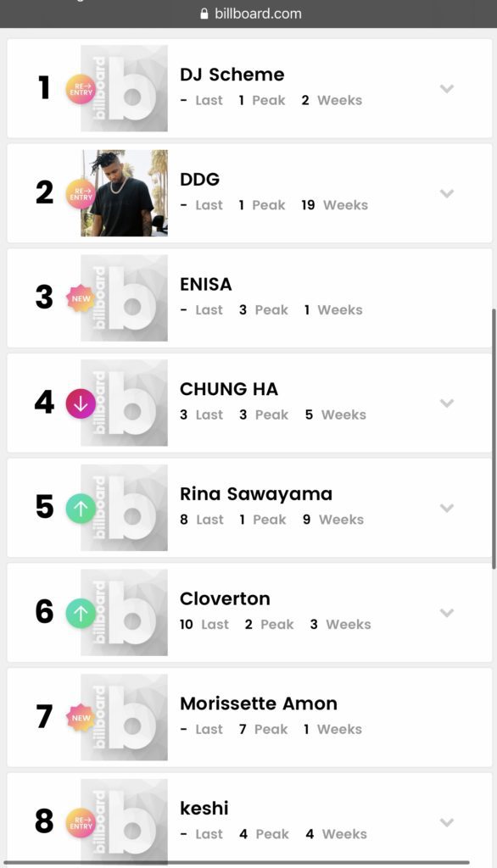Expand the Cloverton chart details
Image resolution: width=497 pixels, height=868 pixels.
(x=447, y=612)
